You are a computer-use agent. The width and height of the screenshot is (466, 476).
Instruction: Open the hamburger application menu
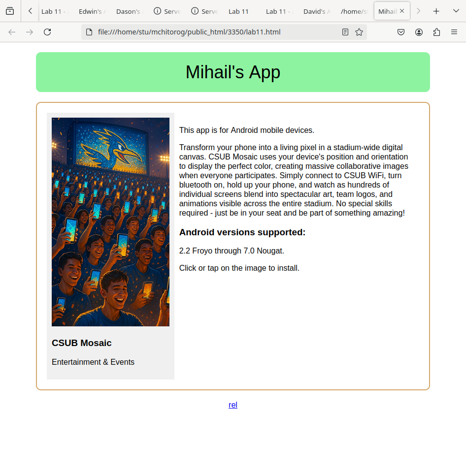[454, 32]
